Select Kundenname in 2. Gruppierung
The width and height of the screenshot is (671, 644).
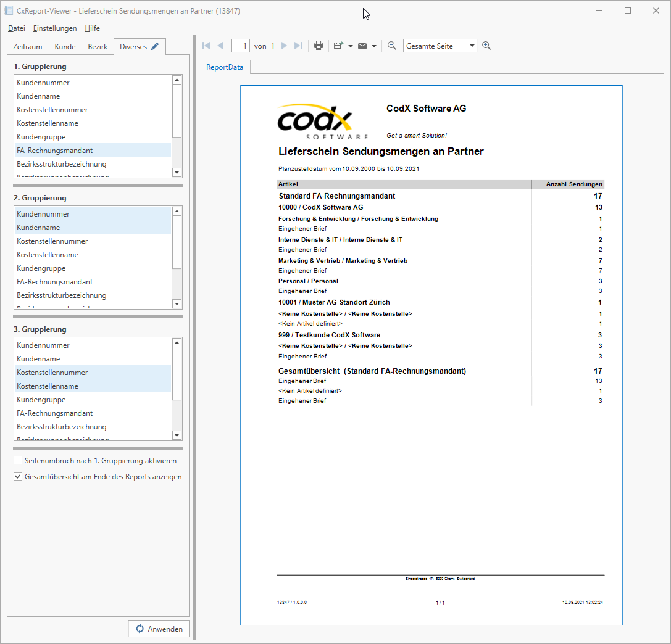pyautogui.click(x=93, y=228)
